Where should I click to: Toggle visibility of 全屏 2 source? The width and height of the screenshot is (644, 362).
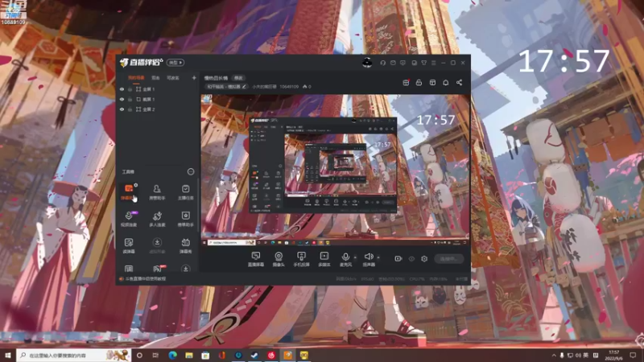coord(122,109)
